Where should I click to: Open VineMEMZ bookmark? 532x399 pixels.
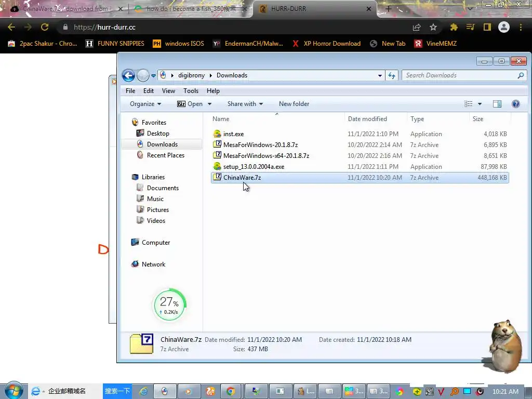(x=436, y=44)
